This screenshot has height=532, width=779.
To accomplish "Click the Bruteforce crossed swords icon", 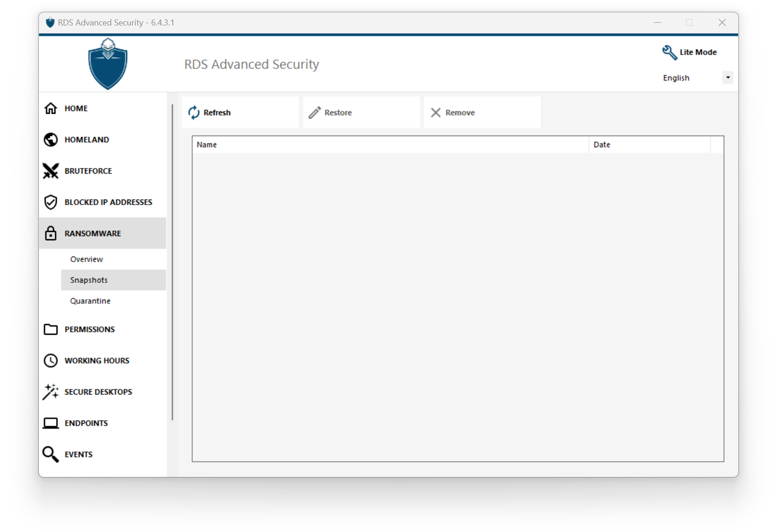I will [51, 171].
